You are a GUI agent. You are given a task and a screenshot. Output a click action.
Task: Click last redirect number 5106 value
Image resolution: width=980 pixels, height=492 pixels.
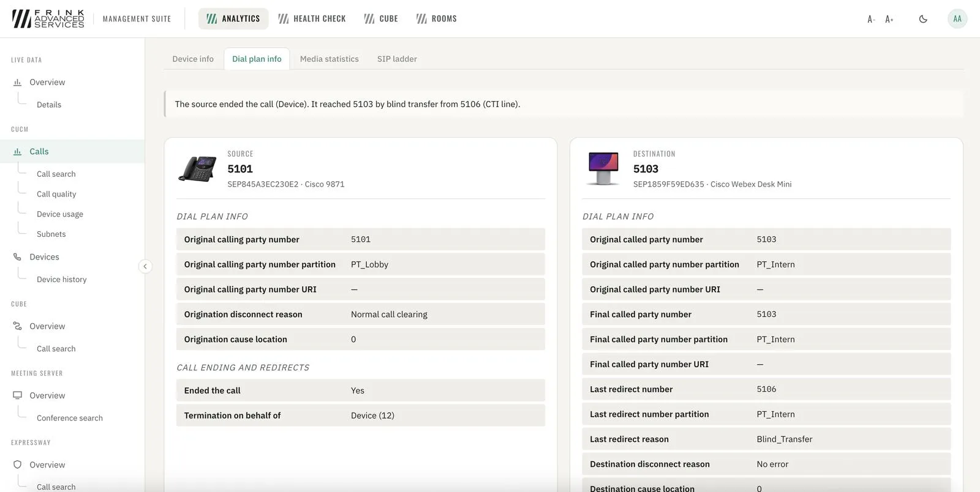tap(766, 389)
